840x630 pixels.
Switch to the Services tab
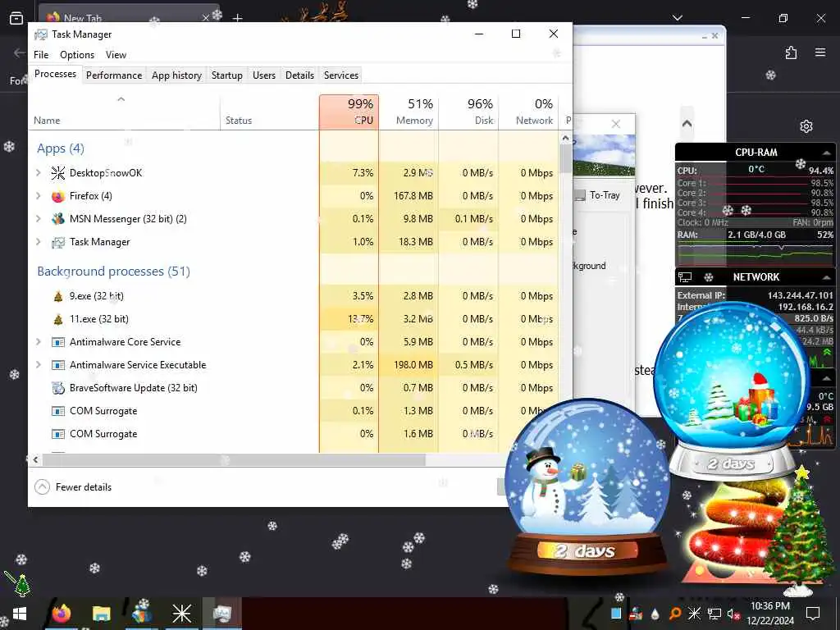(x=340, y=75)
